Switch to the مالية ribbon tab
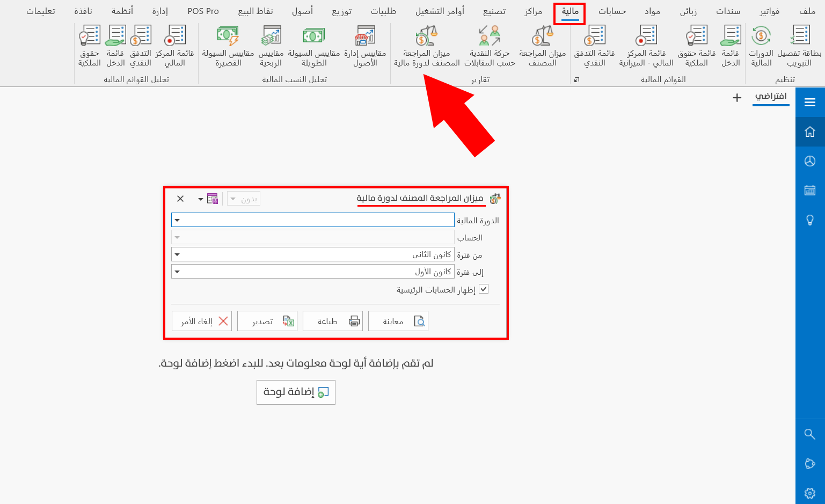Viewport: 825px width, 504px height. point(570,11)
